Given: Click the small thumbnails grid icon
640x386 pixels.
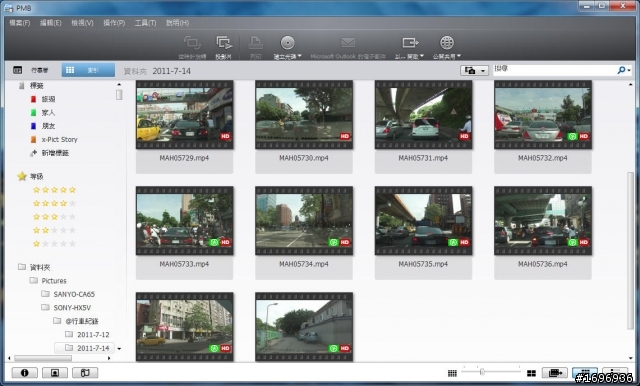Looking at the screenshot, I should (x=452, y=373).
